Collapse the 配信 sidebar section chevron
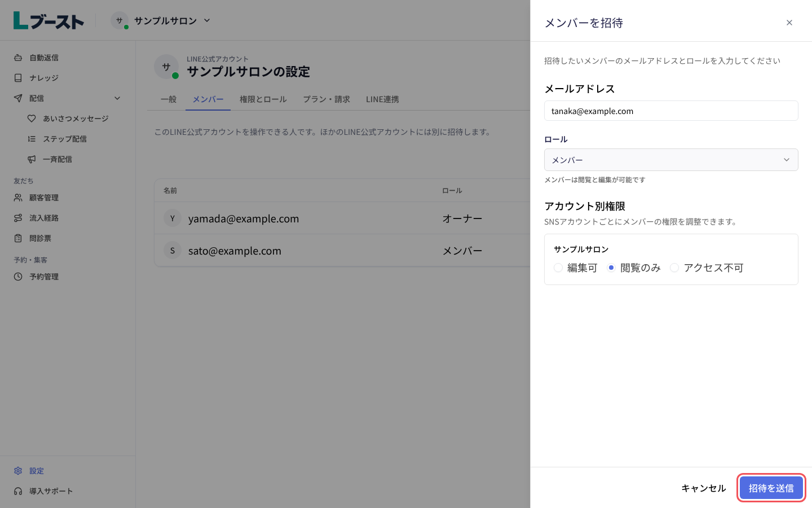This screenshot has width=812, height=508. [117, 98]
